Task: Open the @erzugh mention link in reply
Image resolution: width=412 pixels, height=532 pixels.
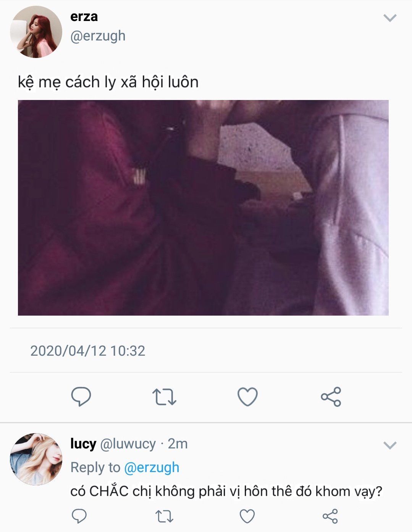Action: pos(152,468)
